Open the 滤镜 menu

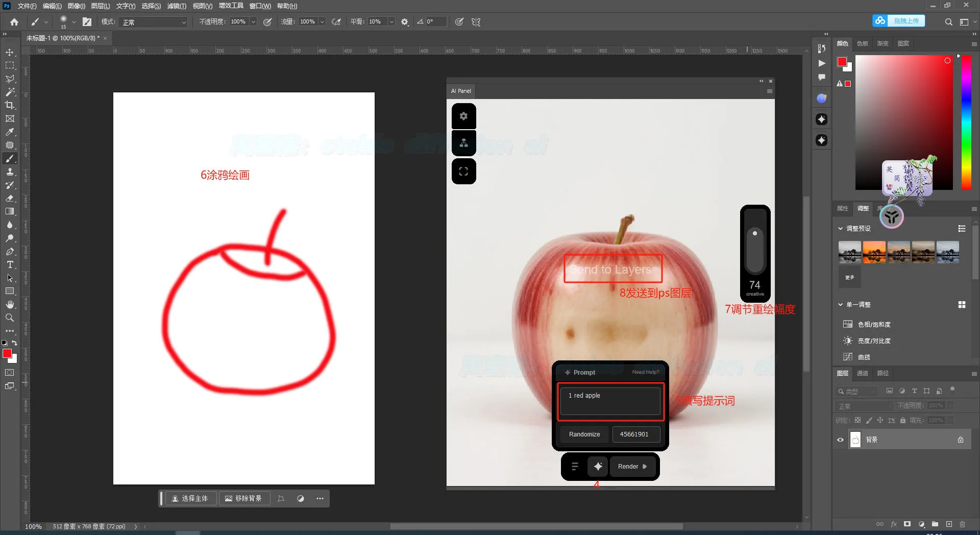tap(176, 6)
